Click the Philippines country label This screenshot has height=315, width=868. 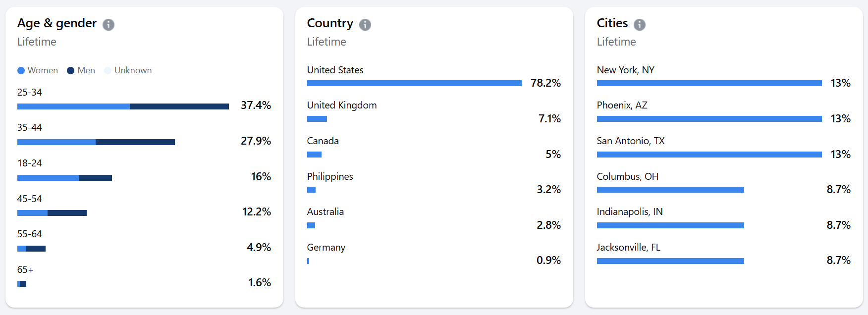(330, 176)
